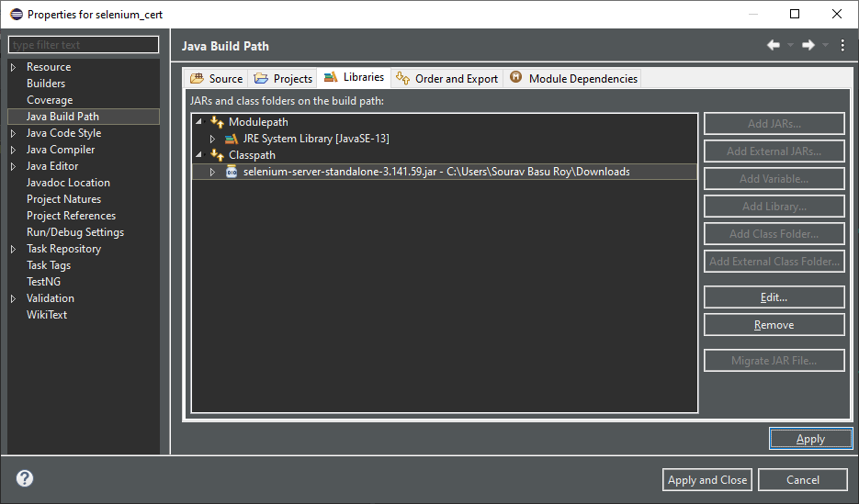The image size is (859, 504).
Task: Expand the Resource category
Action: click(14, 67)
